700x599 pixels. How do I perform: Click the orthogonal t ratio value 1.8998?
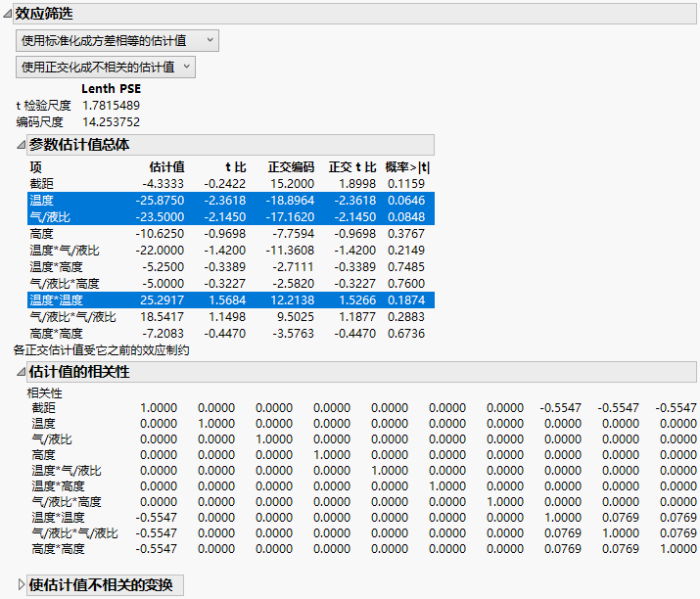click(x=357, y=183)
